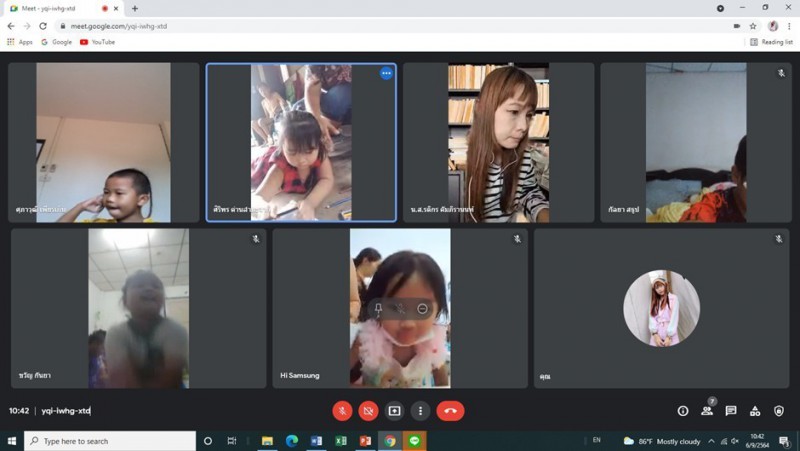Pin the Hi Samsung video tile
The height and width of the screenshot is (451, 800).
(378, 309)
